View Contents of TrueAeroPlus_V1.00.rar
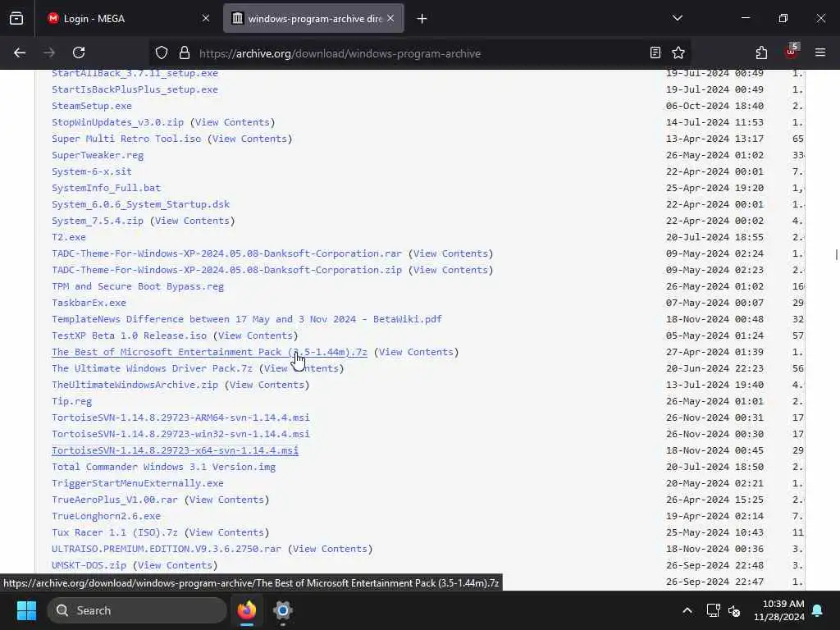The image size is (840, 630). click(x=226, y=500)
